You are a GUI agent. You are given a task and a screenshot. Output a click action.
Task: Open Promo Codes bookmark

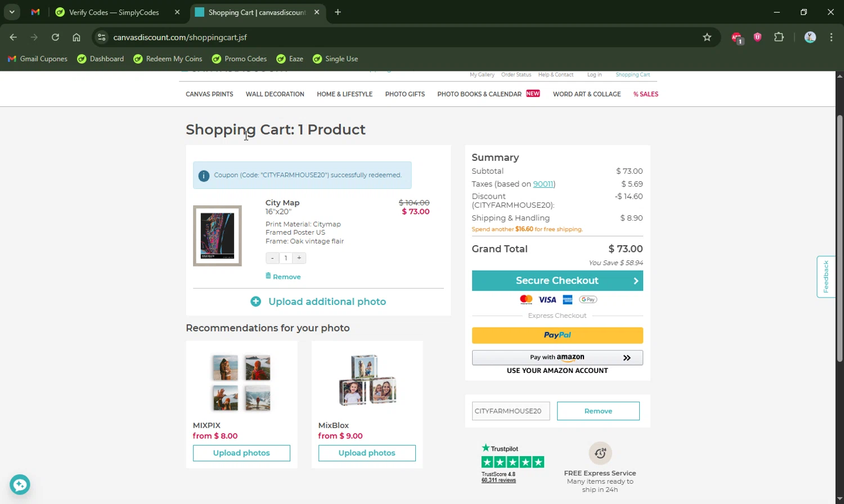[239, 58]
